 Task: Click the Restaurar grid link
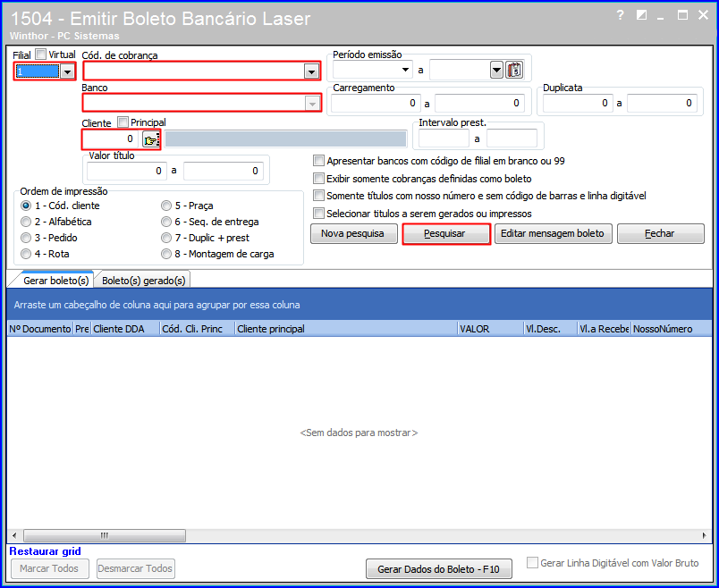tap(45, 551)
